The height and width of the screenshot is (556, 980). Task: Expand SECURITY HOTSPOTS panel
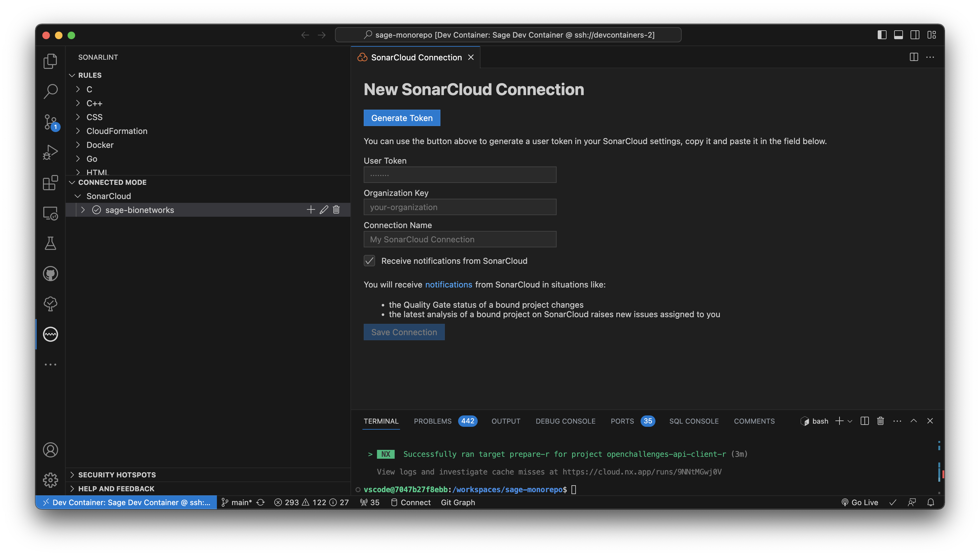pyautogui.click(x=117, y=475)
